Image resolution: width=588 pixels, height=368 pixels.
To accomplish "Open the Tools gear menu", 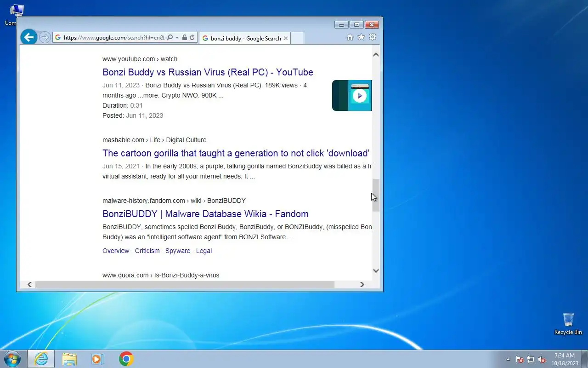I will pyautogui.click(x=373, y=37).
